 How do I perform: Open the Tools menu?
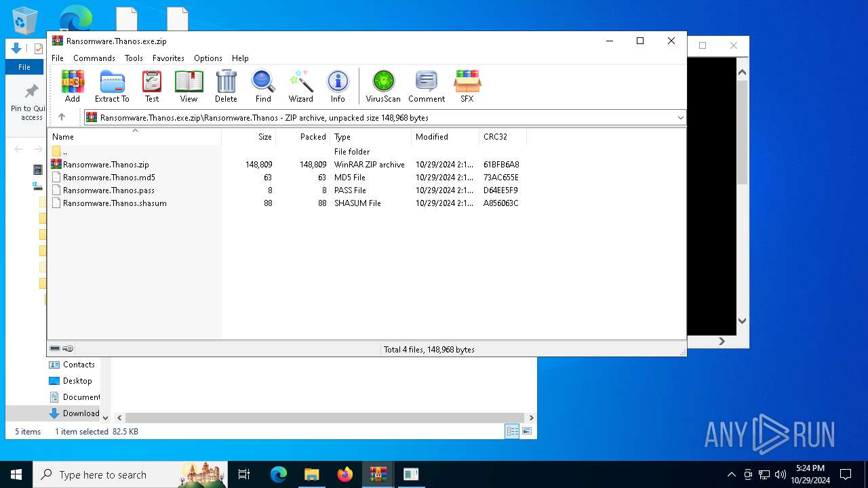click(134, 58)
